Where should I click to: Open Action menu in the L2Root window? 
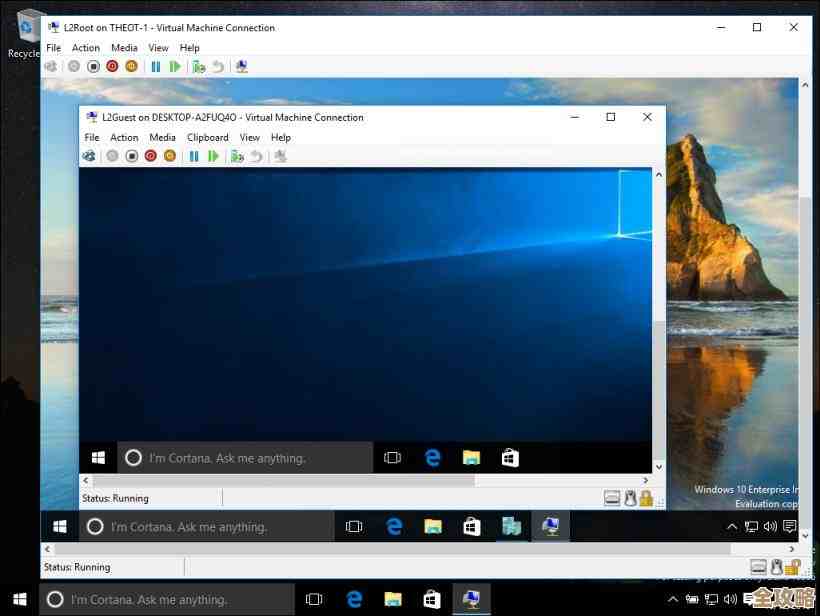(x=85, y=48)
